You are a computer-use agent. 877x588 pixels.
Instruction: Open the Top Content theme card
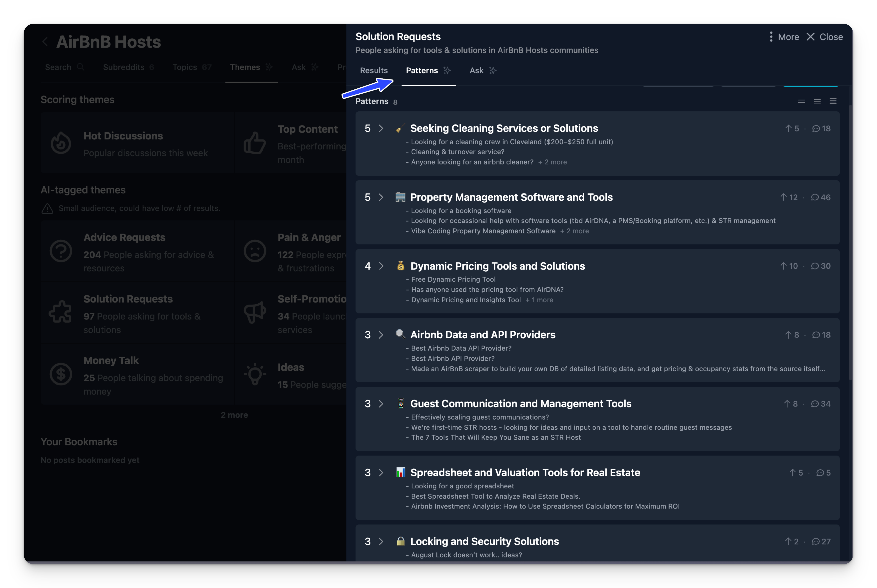(x=290, y=143)
